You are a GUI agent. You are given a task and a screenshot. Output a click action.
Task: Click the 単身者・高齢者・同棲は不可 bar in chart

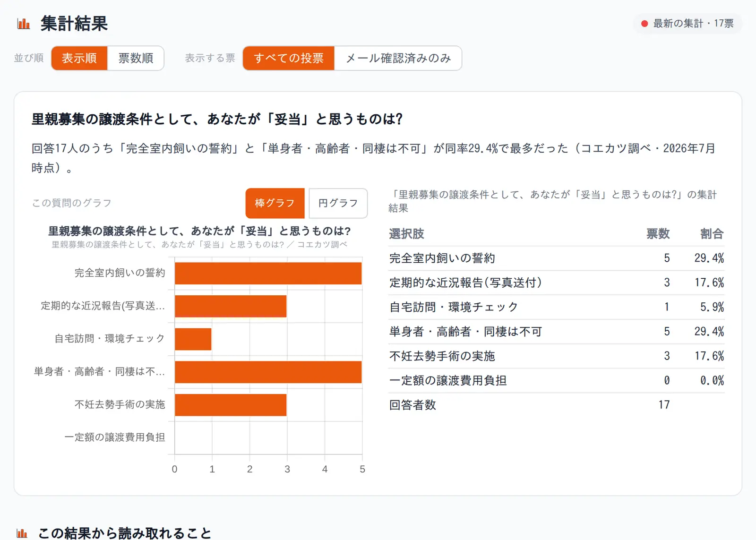(268, 372)
